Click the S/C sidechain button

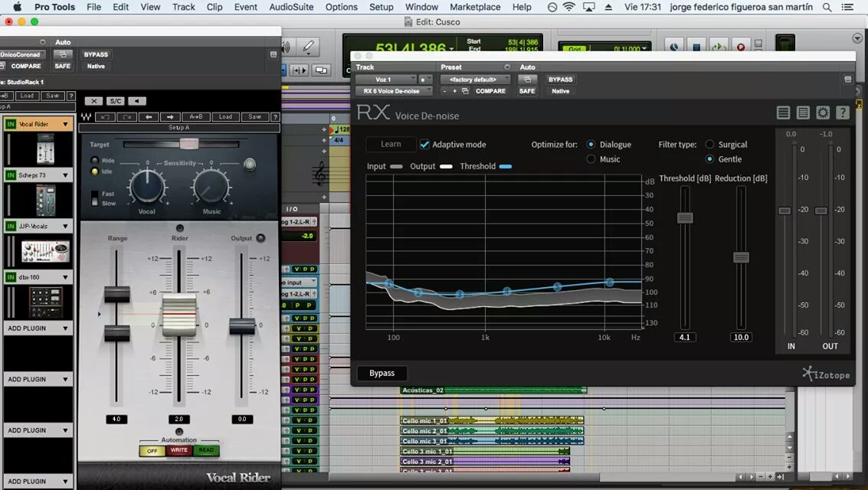coord(115,100)
